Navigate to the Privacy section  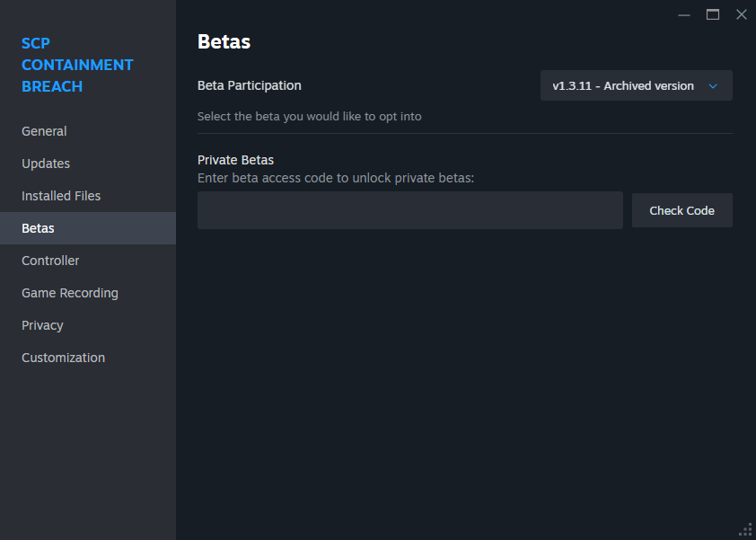[42, 325]
